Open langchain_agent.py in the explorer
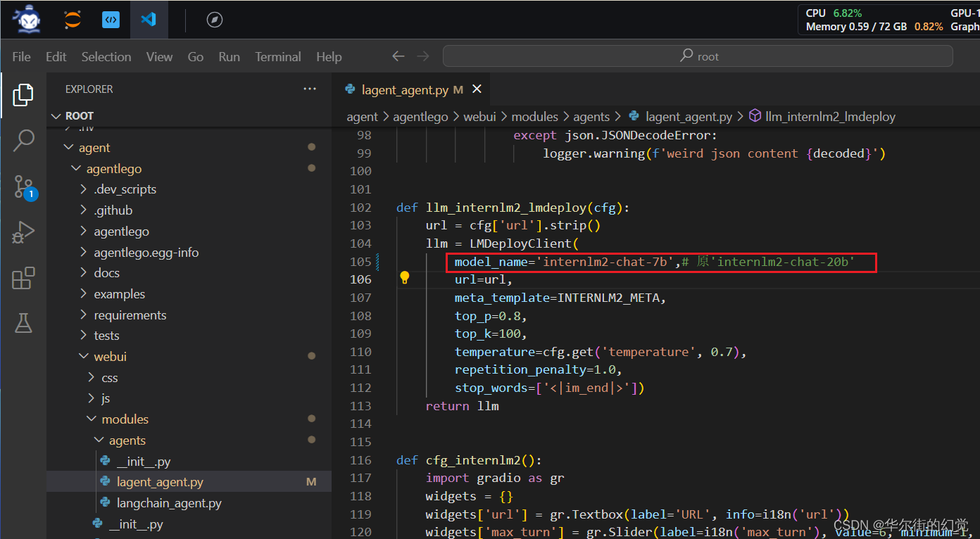 click(169, 503)
